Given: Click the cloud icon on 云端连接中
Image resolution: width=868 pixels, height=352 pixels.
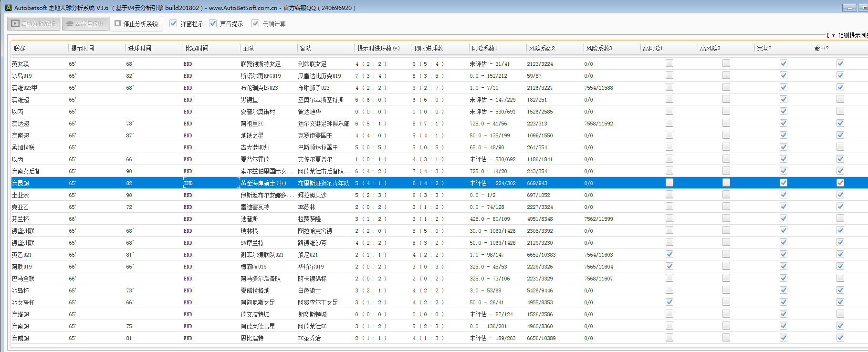Looking at the screenshot, I should pos(70,23).
